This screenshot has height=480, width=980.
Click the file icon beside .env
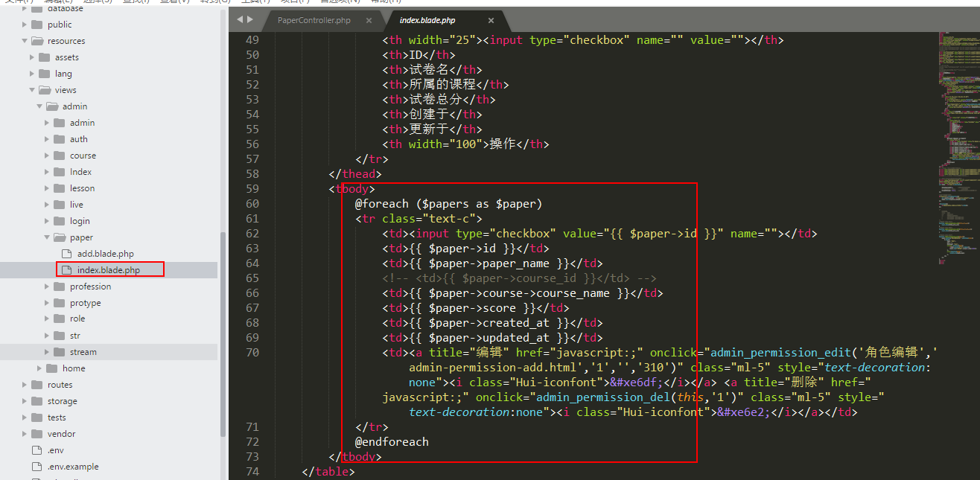coord(36,450)
